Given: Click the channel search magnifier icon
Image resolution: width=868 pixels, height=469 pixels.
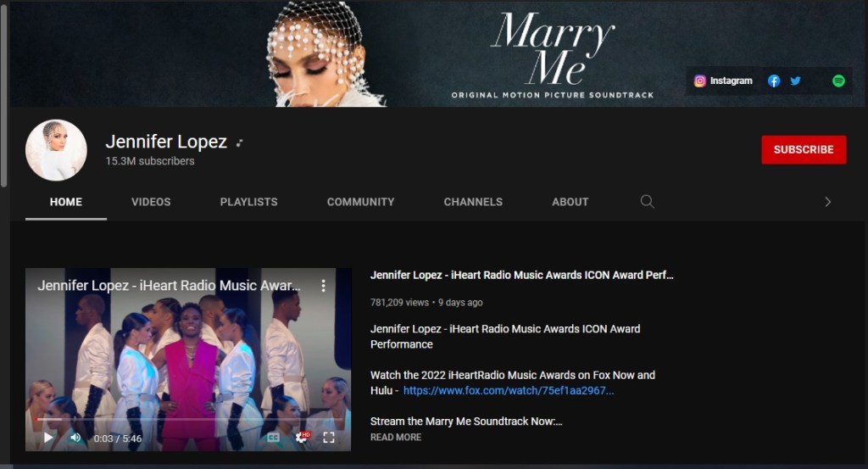Looking at the screenshot, I should click(x=647, y=202).
